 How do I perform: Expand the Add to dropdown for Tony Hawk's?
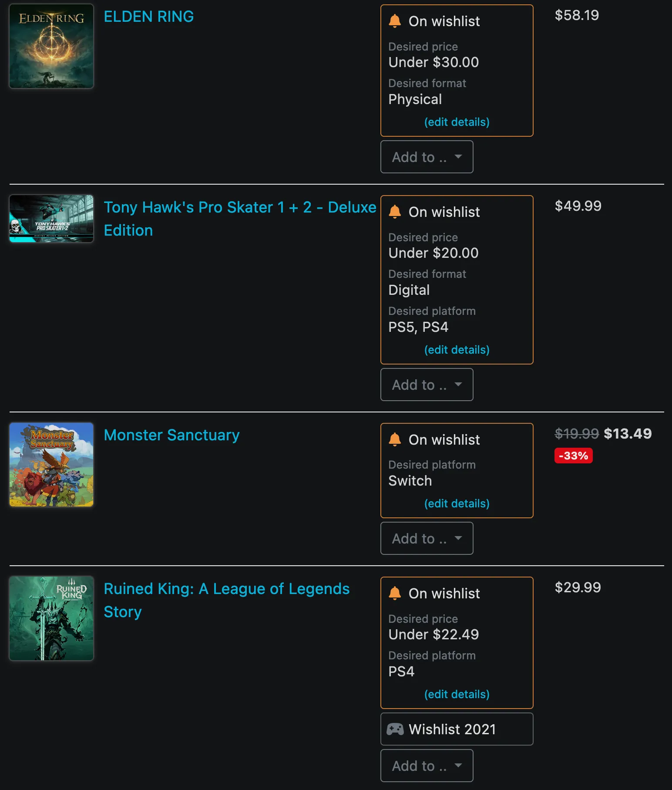tap(427, 385)
